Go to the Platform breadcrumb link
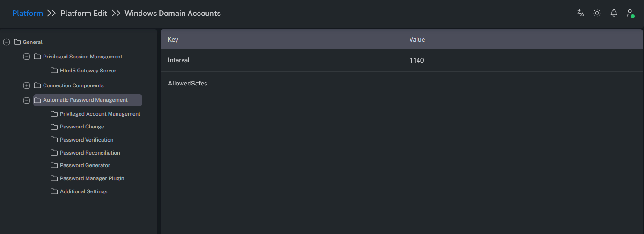 (28, 14)
